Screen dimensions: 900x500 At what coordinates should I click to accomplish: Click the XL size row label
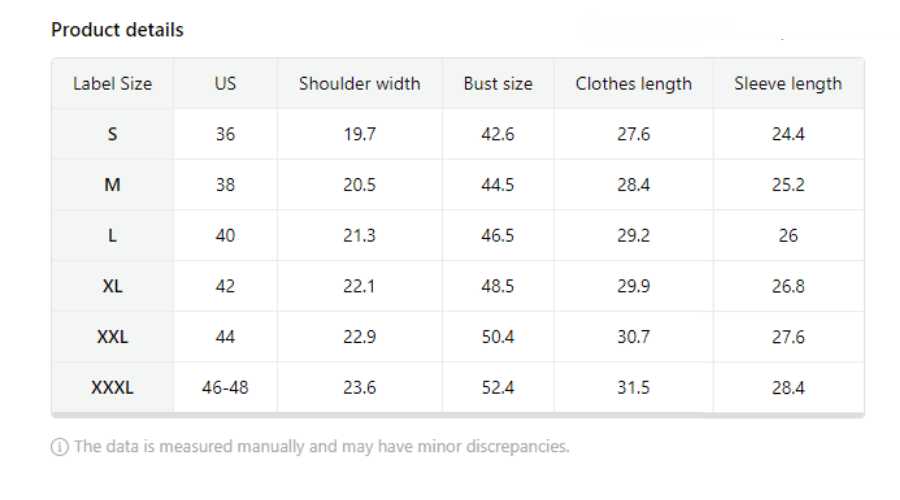(x=112, y=286)
